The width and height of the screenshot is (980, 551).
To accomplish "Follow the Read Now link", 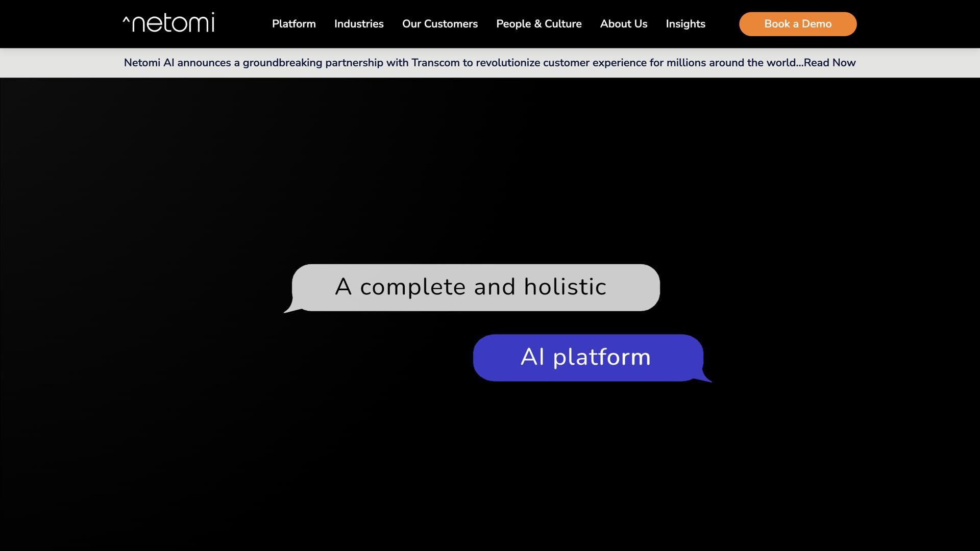I will tap(829, 63).
